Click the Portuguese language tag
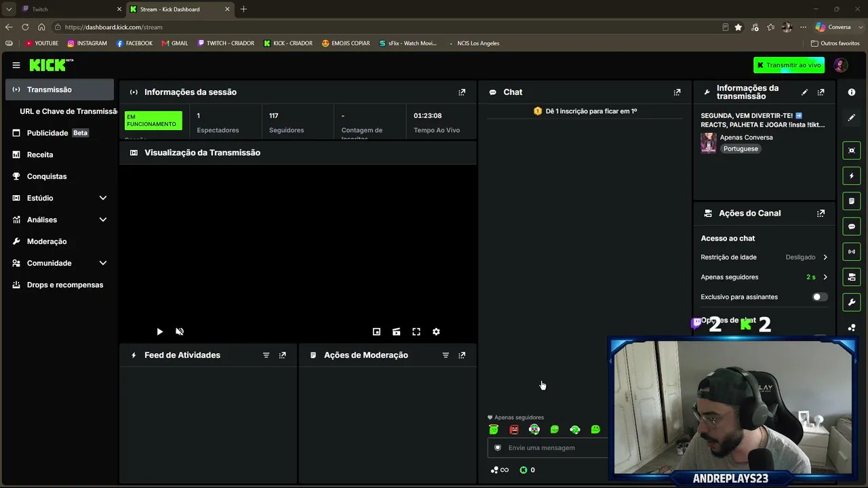868x488 pixels. click(x=741, y=148)
